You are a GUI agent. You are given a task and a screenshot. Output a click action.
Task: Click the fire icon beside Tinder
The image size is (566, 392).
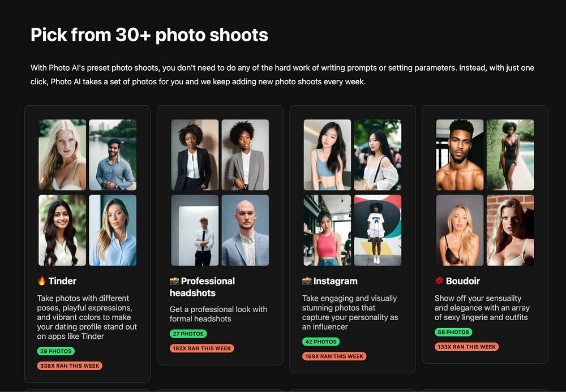[x=41, y=281]
